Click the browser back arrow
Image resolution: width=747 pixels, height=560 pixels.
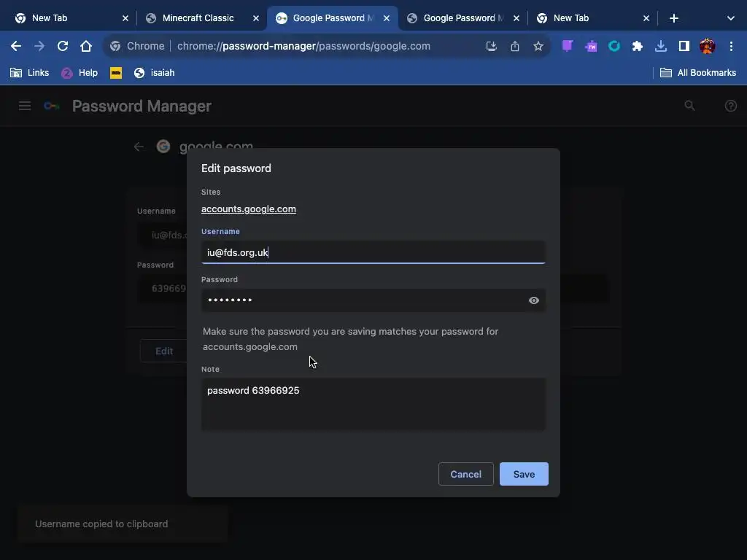[16, 46]
